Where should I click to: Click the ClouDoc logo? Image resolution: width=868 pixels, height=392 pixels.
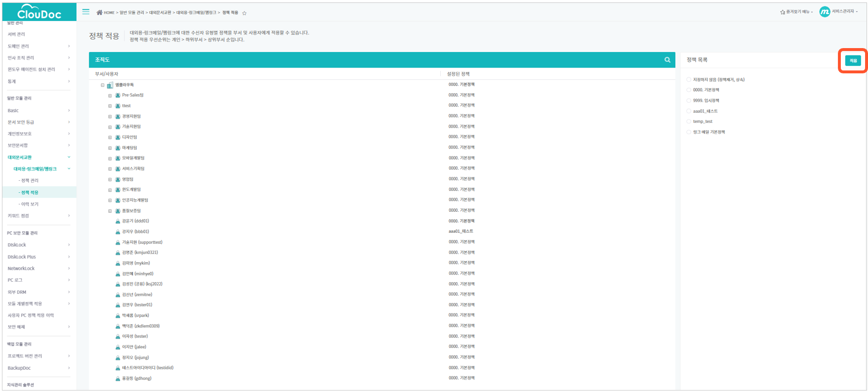point(39,12)
